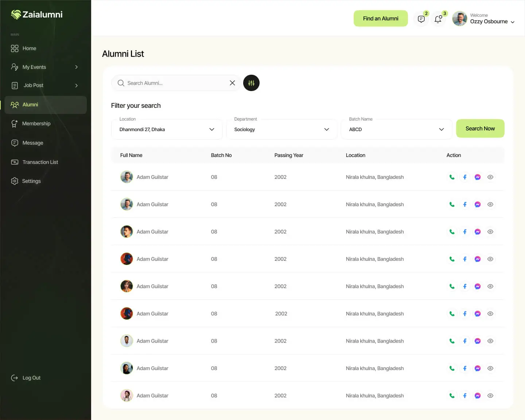This screenshot has height=420, width=525.
Task: Expand the Batch Name dropdown
Action: point(396,129)
